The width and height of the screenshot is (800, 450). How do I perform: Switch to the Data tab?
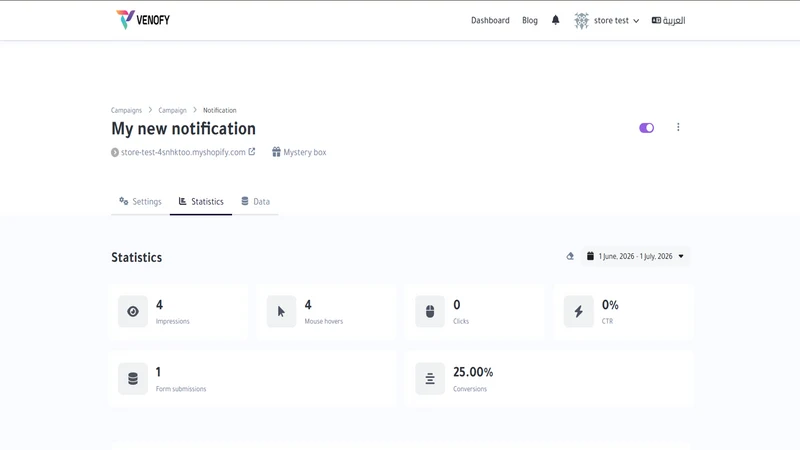pos(256,202)
